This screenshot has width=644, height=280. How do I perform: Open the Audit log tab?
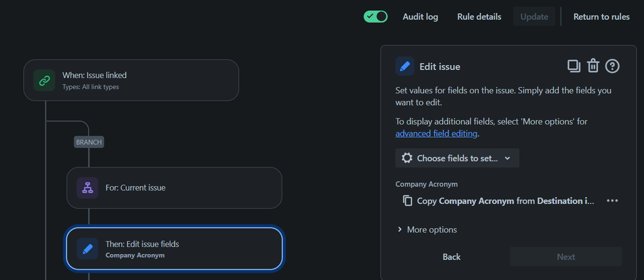420,17
